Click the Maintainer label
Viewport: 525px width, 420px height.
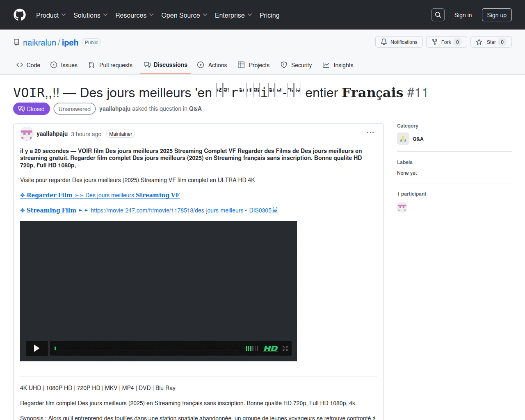pyautogui.click(x=121, y=134)
